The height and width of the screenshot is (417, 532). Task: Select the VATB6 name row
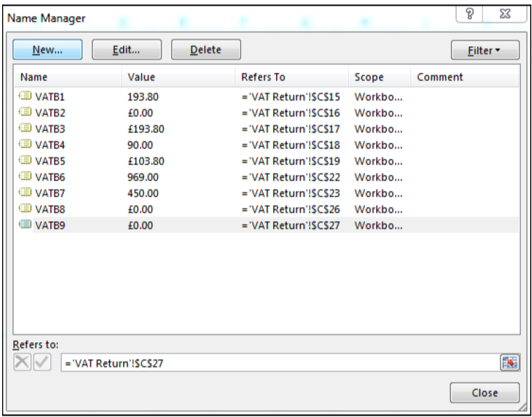tap(266, 177)
